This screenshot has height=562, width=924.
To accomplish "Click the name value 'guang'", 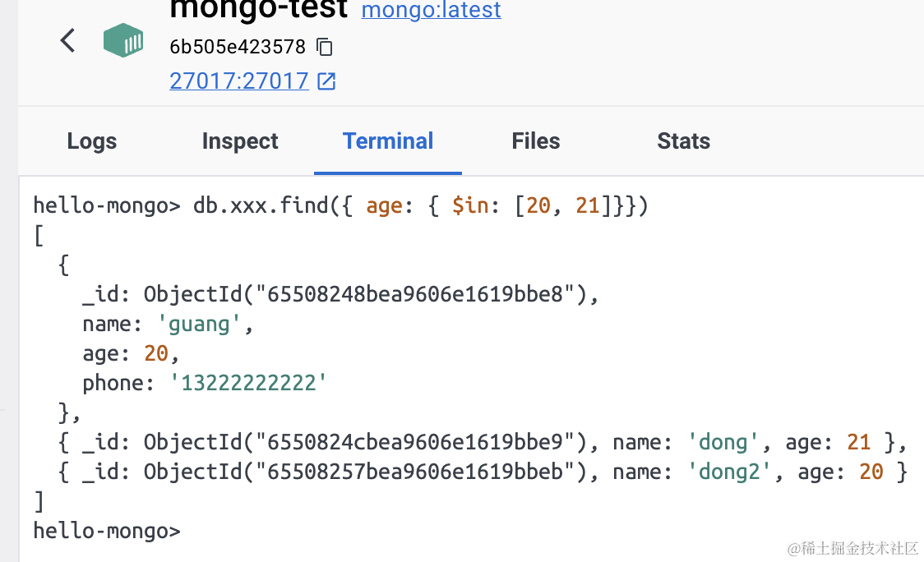I will [x=206, y=324].
